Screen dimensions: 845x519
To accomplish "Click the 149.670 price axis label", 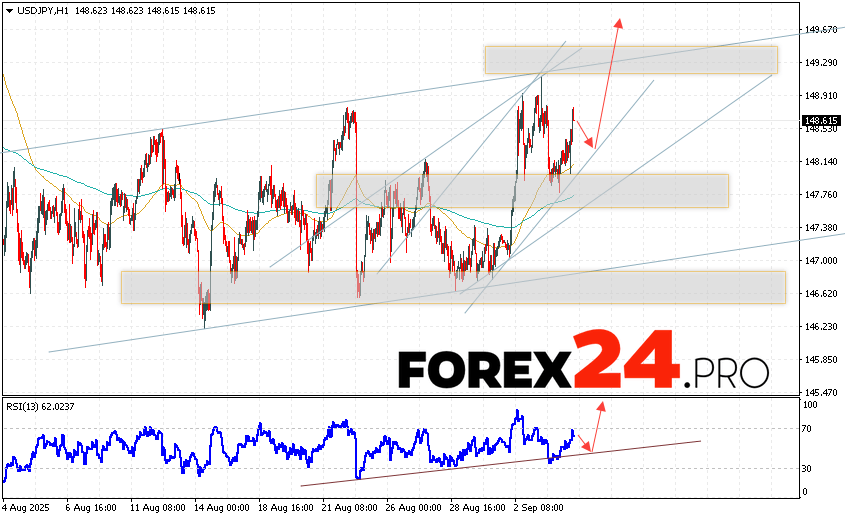I will coord(820,30).
